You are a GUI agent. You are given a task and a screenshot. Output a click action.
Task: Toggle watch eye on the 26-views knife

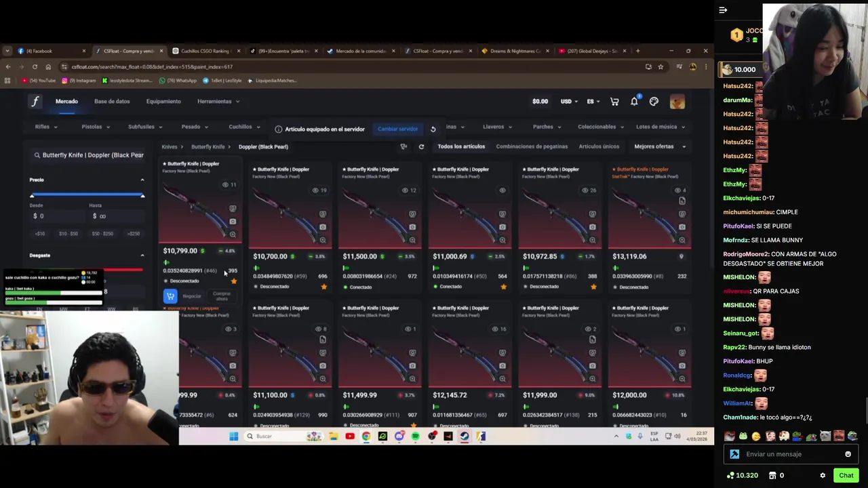tap(585, 190)
